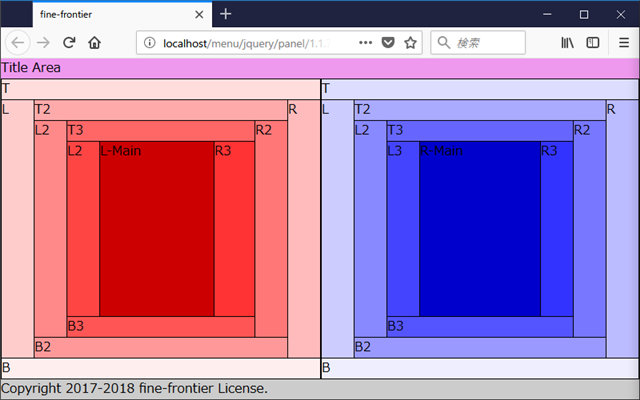Click the blue T3 panel
Image resolution: width=640 pixels, height=400 pixels.
pos(480,131)
